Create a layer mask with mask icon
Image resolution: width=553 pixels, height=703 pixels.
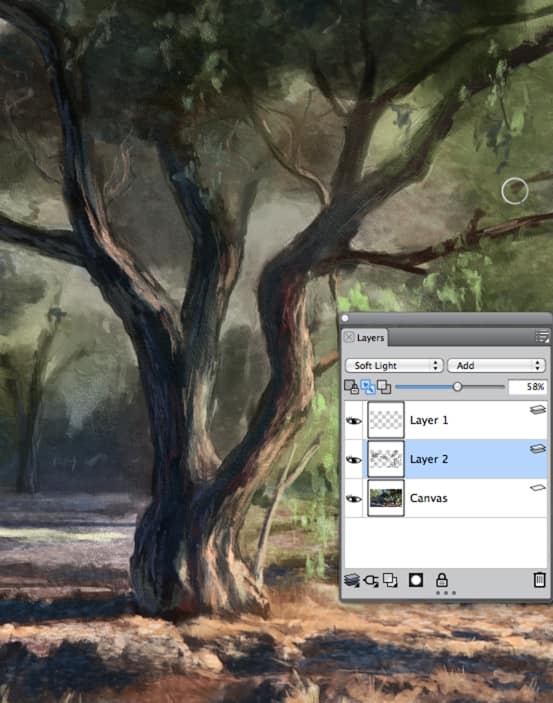[x=416, y=580]
